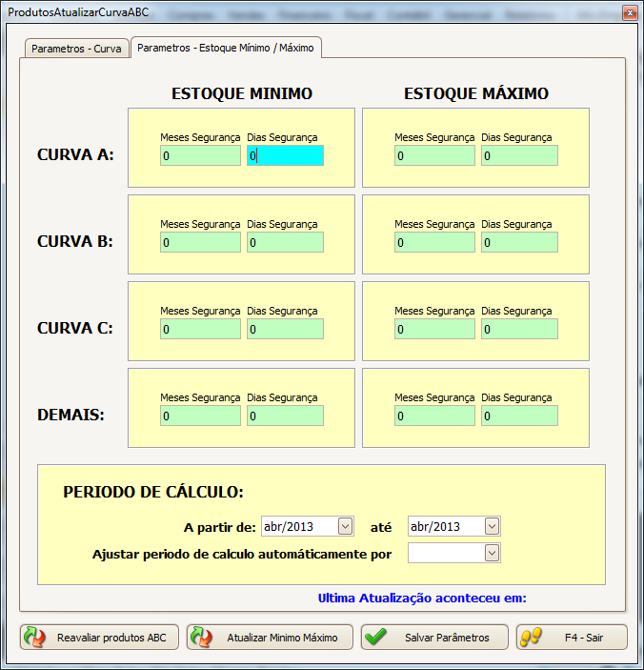644x670 pixels.
Task: Click the refresh icon on Atualizar Minimo Máximo
Action: click(x=201, y=638)
